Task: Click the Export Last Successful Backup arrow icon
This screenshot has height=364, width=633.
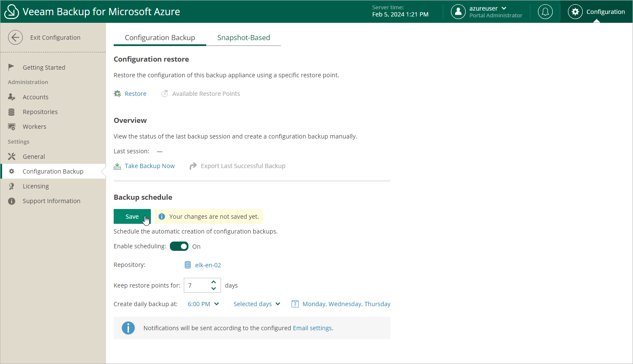Action: (x=193, y=166)
